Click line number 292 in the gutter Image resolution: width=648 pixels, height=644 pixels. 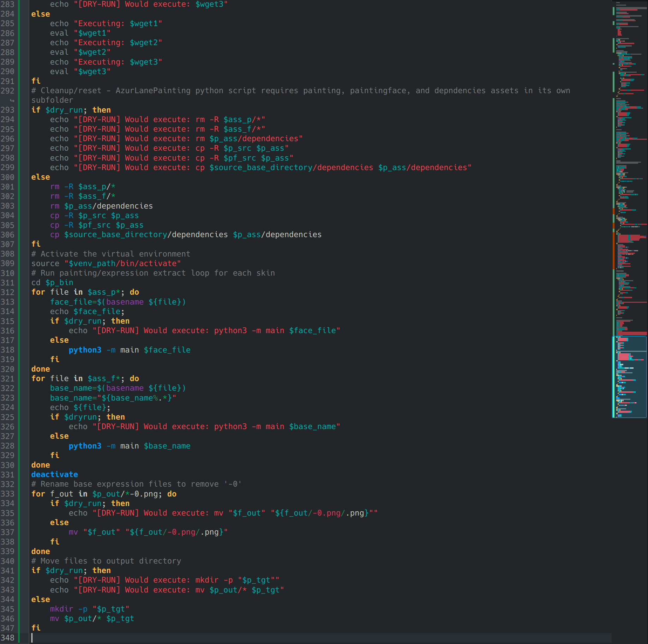(x=7, y=91)
